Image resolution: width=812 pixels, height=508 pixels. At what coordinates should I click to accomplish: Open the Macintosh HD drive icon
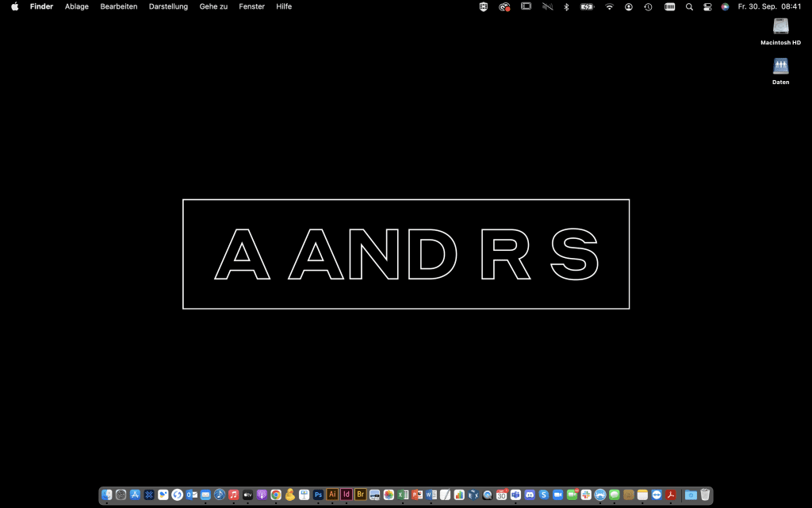(x=780, y=27)
